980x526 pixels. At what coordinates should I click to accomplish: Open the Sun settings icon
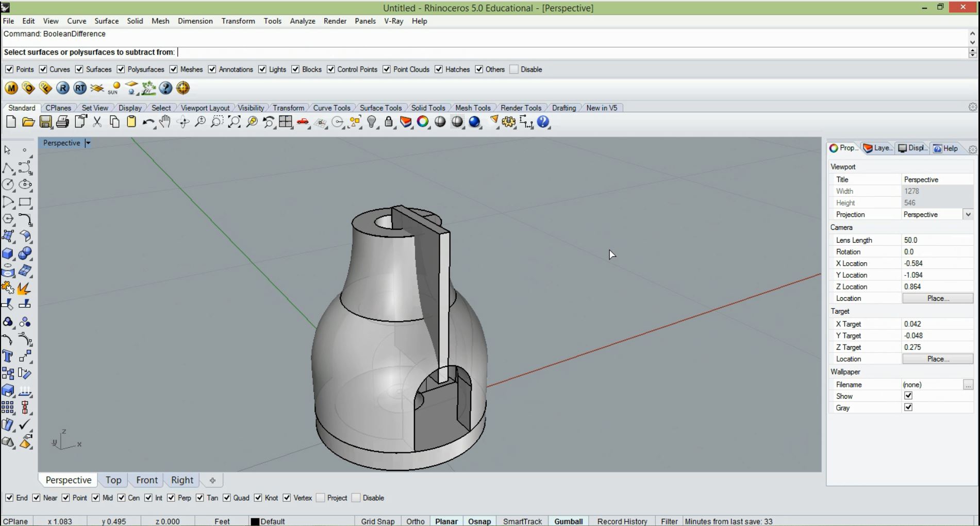(x=114, y=89)
